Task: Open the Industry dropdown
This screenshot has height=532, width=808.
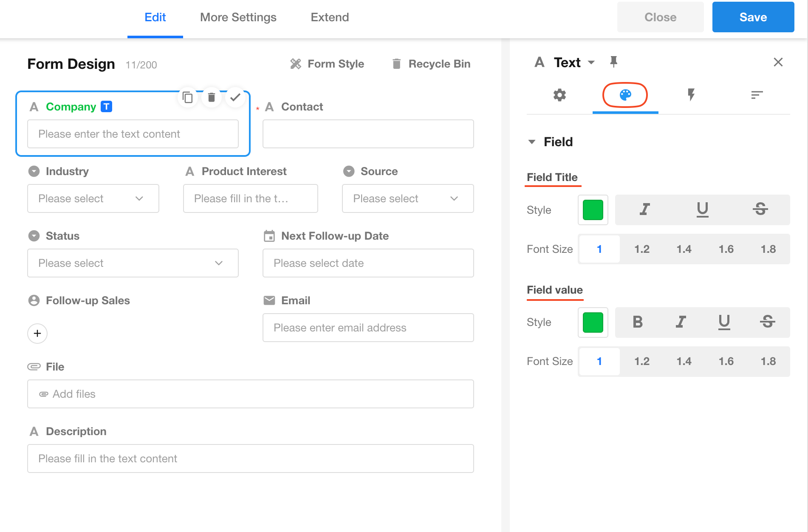Action: coord(93,198)
